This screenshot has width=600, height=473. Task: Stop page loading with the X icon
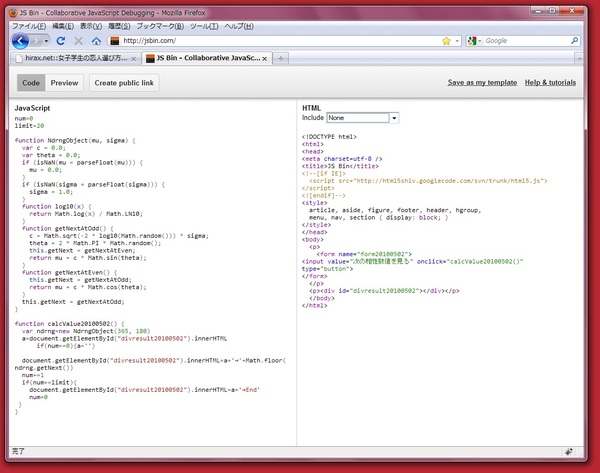coord(78,41)
